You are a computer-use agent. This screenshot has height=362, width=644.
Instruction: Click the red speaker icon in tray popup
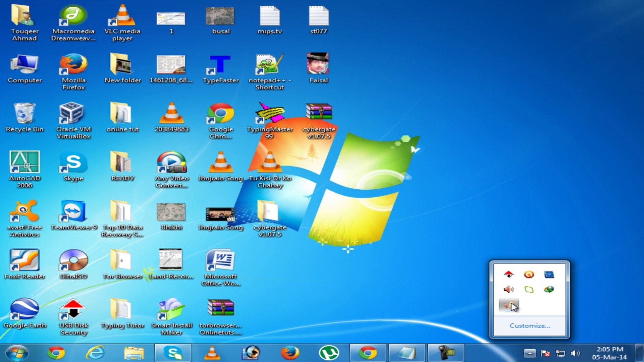click(x=508, y=289)
